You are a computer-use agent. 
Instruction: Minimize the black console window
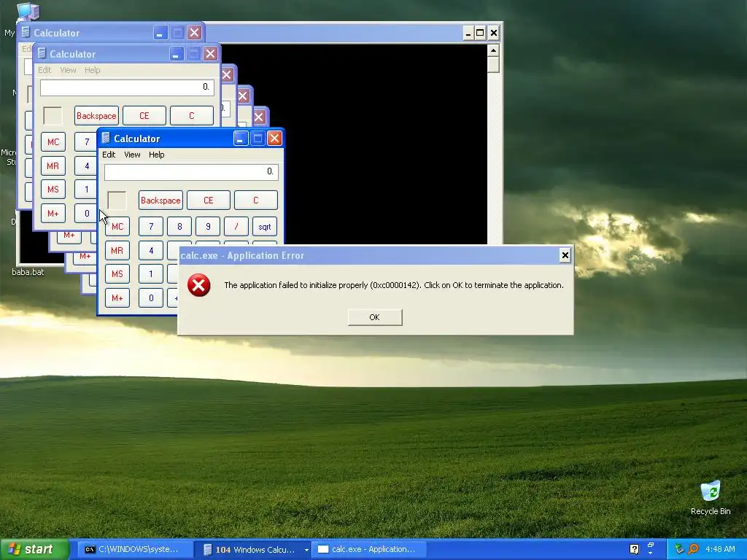(468, 33)
